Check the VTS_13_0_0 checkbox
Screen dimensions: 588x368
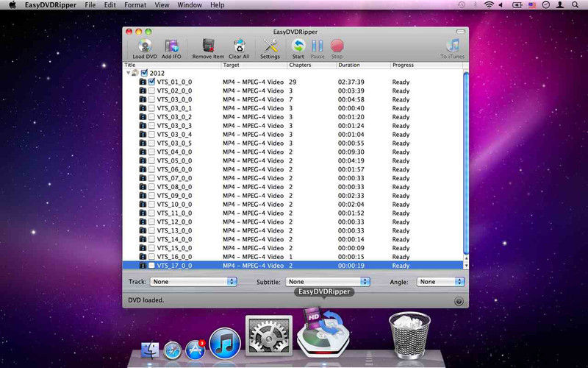151,230
